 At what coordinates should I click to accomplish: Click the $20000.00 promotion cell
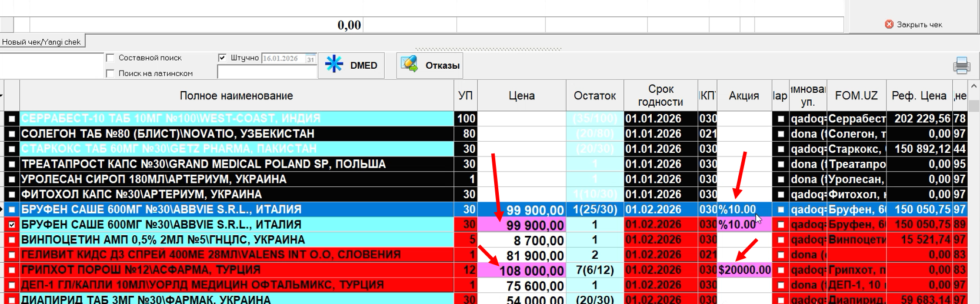pyautogui.click(x=744, y=270)
